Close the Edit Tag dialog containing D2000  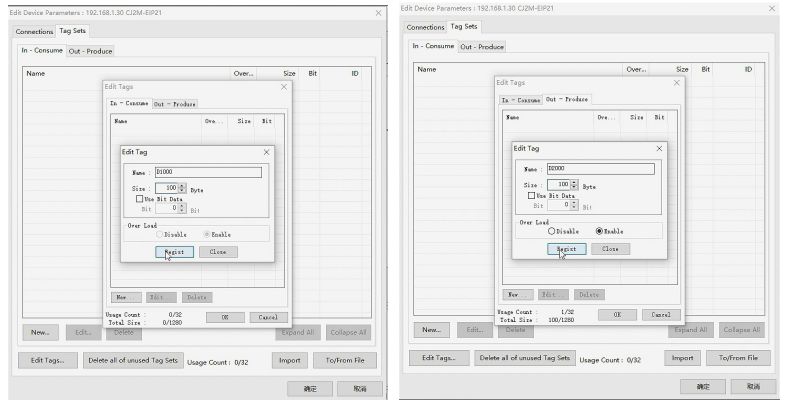[659, 148]
